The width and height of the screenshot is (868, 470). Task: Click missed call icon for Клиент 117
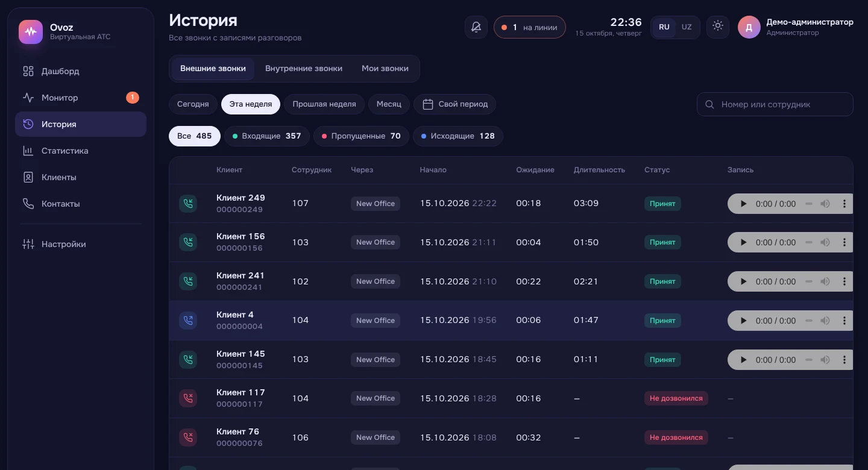(188, 398)
